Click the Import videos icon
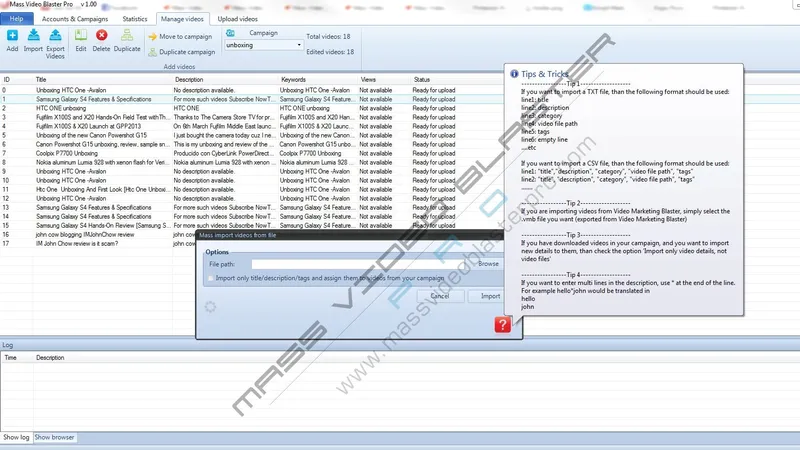Screen dimensions: 800x450 point(33,35)
